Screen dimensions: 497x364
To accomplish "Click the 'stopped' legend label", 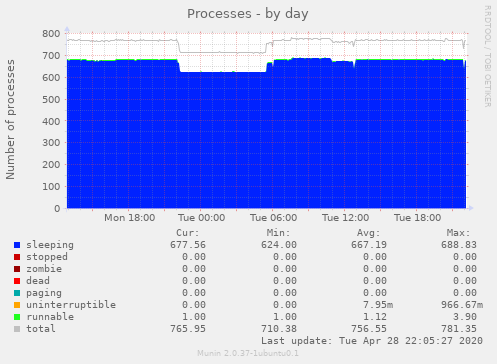I will 47,257.
